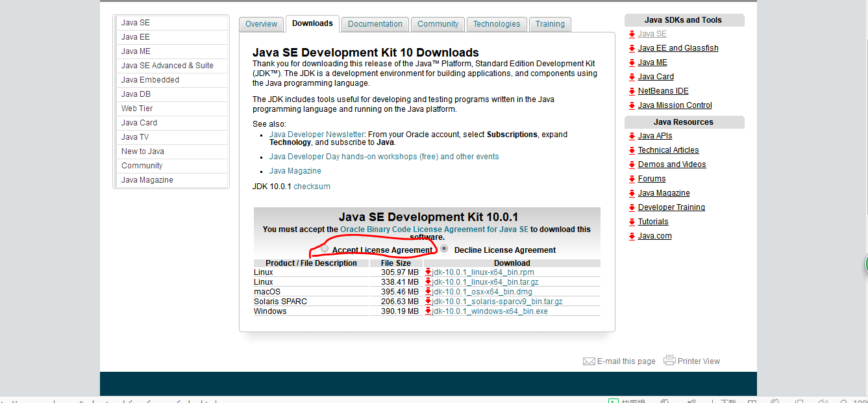Click red arrow icon beside Tutorials

632,222
